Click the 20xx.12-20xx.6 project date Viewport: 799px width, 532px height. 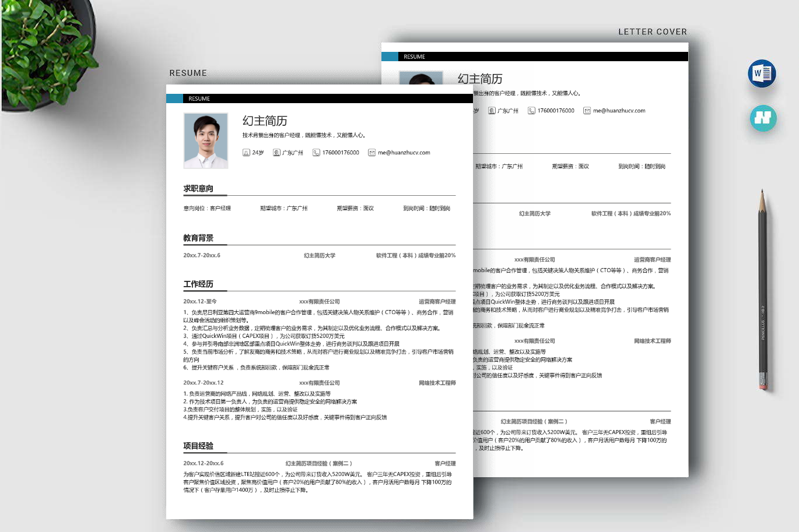pyautogui.click(x=204, y=463)
